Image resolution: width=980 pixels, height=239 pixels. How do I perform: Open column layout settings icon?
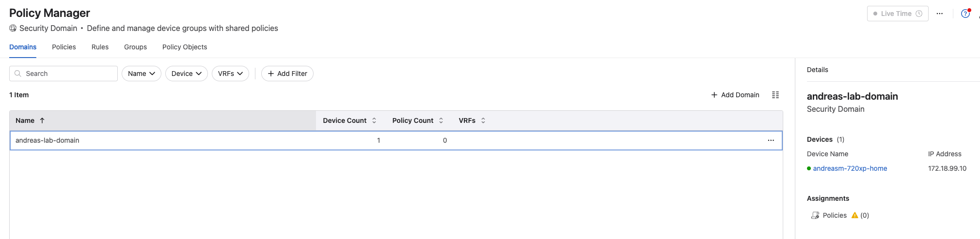click(x=775, y=95)
